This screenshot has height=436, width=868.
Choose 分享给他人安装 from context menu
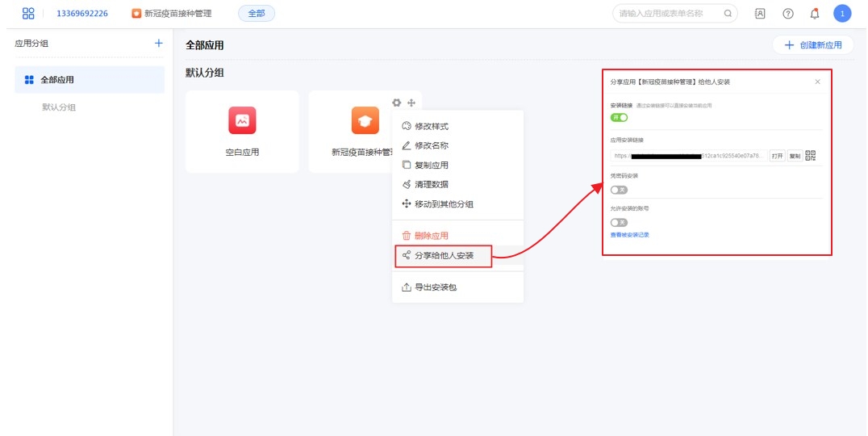[x=443, y=256]
